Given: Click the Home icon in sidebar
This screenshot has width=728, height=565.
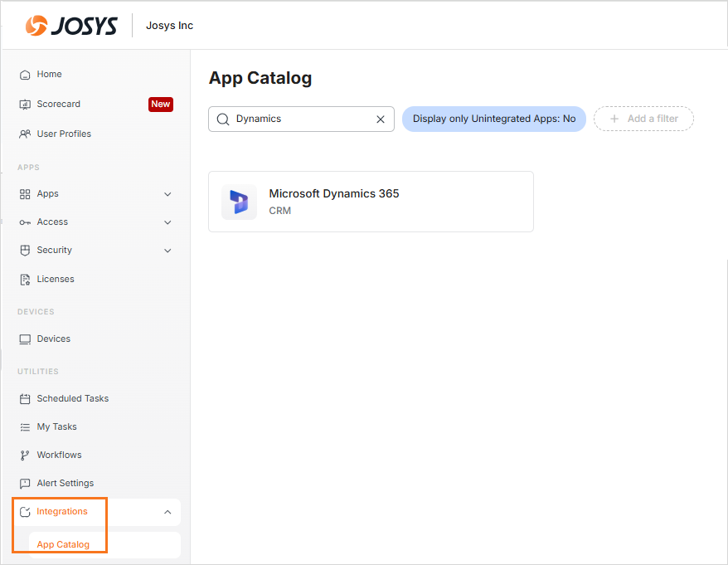Looking at the screenshot, I should (x=25, y=75).
